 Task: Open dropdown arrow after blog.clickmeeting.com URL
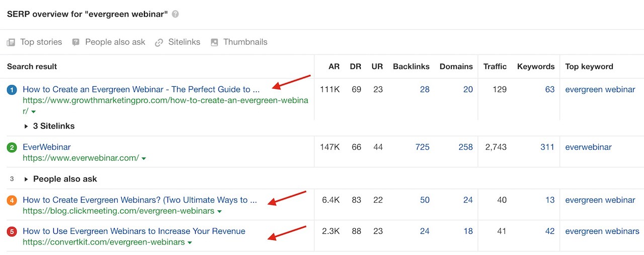coord(219,212)
